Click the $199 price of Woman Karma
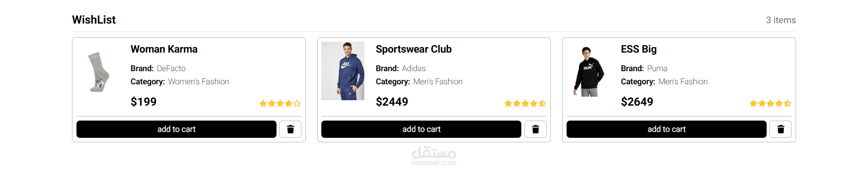Image resolution: width=868 pixels, height=170 pixels. coord(143,102)
